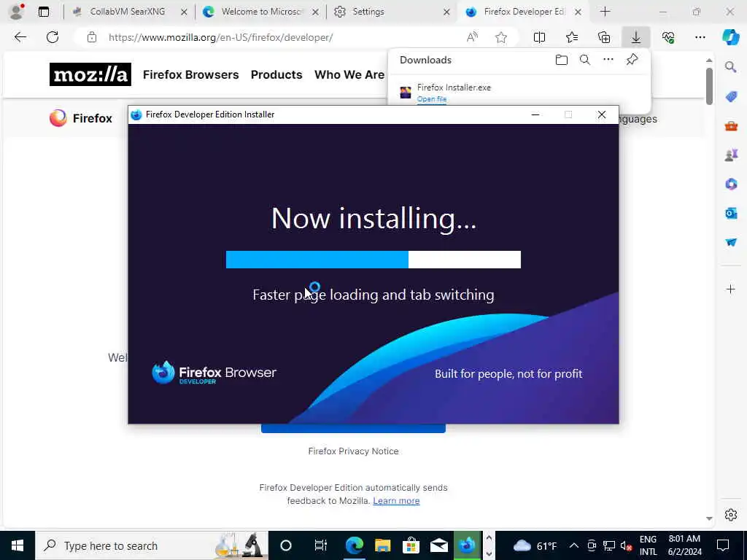Image resolution: width=747 pixels, height=560 pixels.
Task: Customize sidebar with plus button
Action: (731, 289)
